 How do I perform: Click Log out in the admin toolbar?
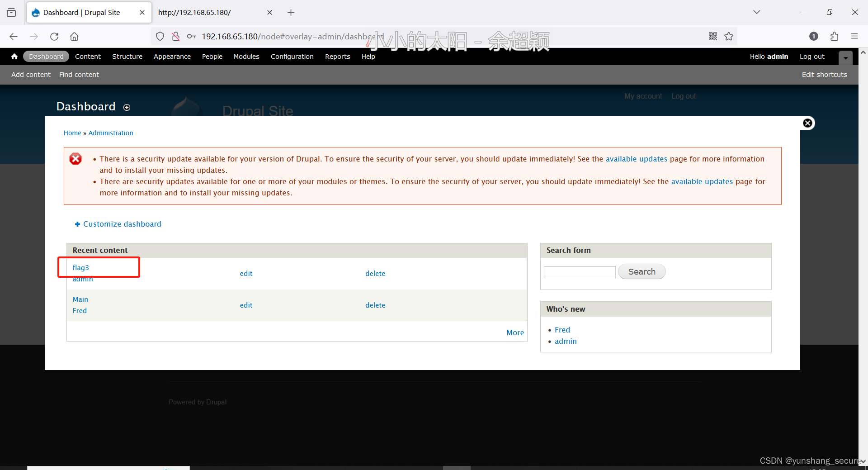click(812, 57)
